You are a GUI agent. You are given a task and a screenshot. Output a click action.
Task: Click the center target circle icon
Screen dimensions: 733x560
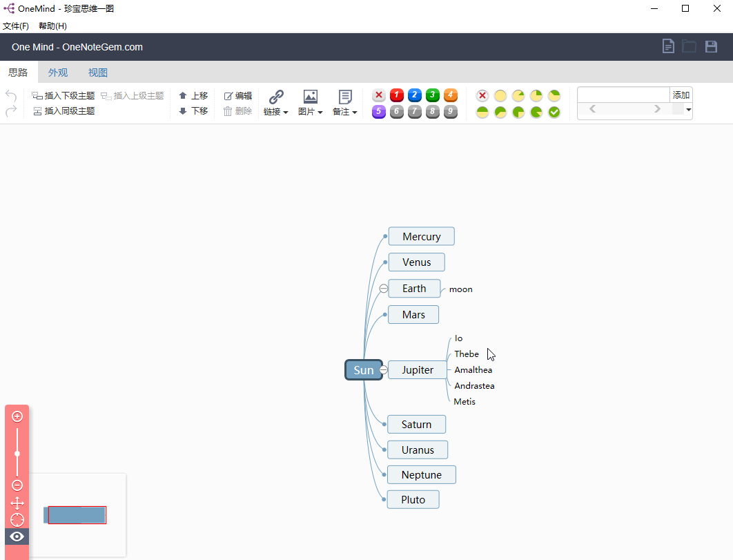[x=17, y=520]
